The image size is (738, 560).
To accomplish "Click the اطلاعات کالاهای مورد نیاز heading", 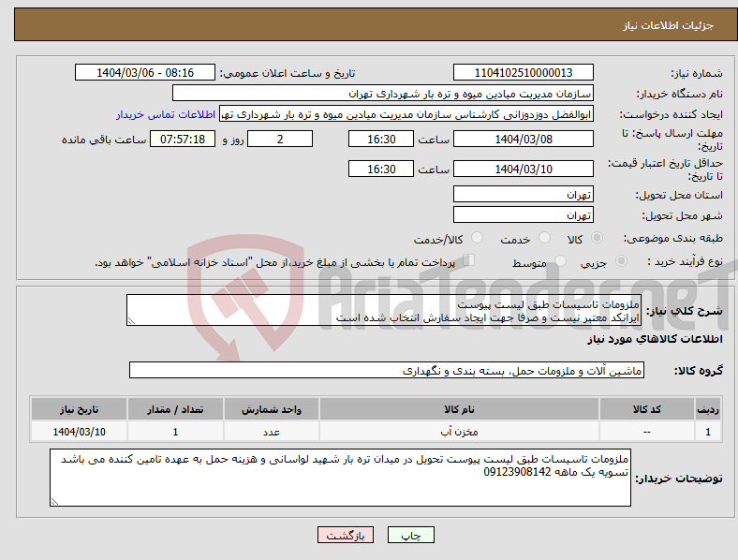I will pos(655,339).
